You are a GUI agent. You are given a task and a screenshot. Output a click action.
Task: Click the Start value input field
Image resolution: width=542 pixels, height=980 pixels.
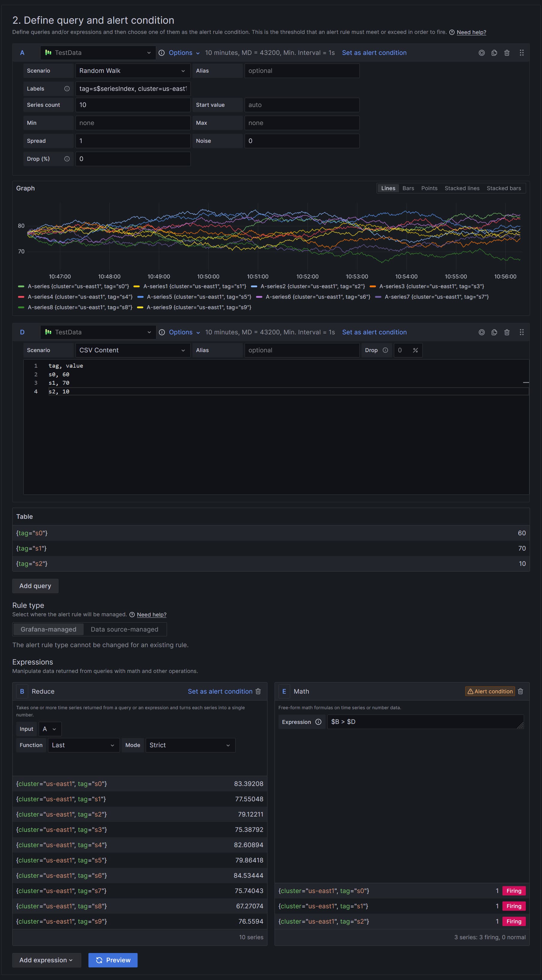click(302, 105)
